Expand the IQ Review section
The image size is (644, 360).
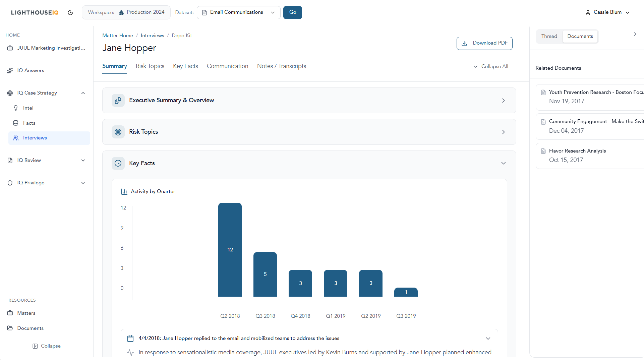pos(83,161)
